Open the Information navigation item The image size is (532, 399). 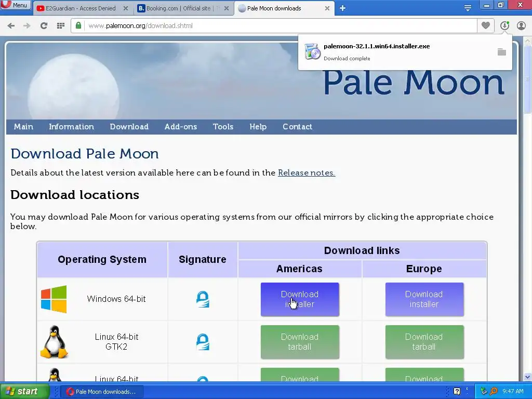click(71, 127)
